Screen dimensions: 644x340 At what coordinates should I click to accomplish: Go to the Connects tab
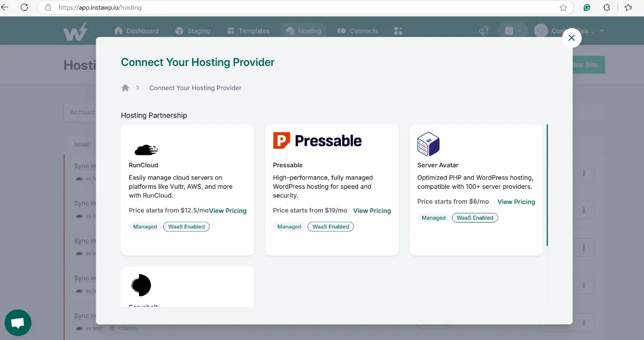357,31
